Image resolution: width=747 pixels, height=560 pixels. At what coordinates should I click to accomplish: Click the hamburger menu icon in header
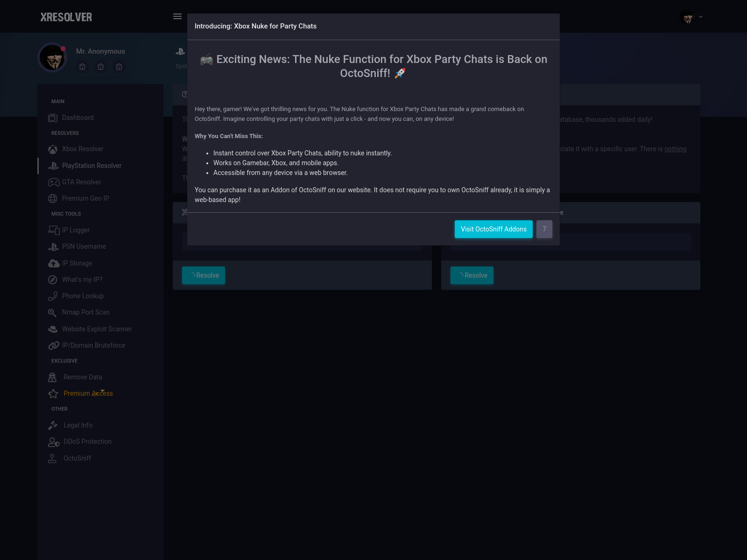click(x=177, y=16)
